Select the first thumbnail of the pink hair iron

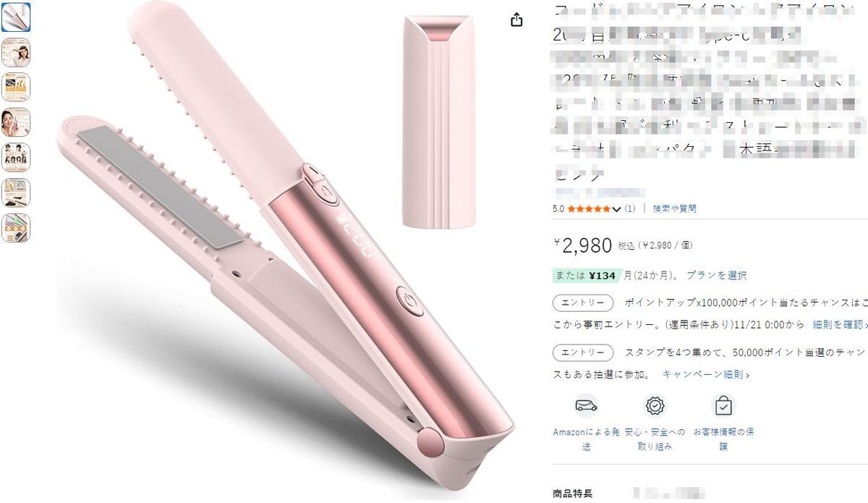point(16,17)
